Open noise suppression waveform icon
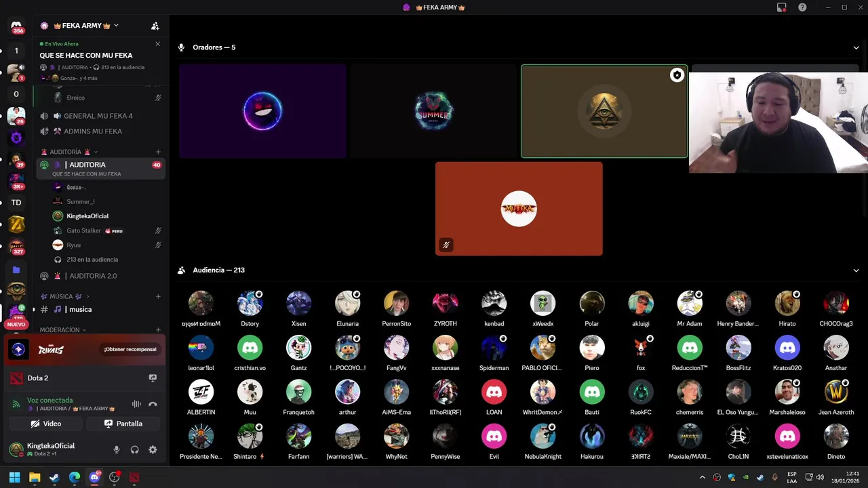Viewport: 868px width, 488px height. coord(136,404)
